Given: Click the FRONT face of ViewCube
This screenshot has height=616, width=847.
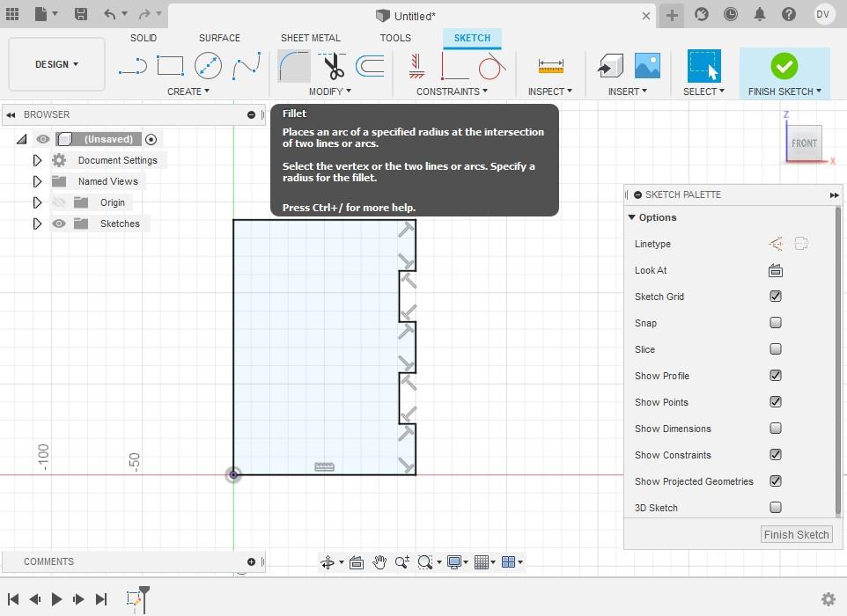Looking at the screenshot, I should (804, 143).
